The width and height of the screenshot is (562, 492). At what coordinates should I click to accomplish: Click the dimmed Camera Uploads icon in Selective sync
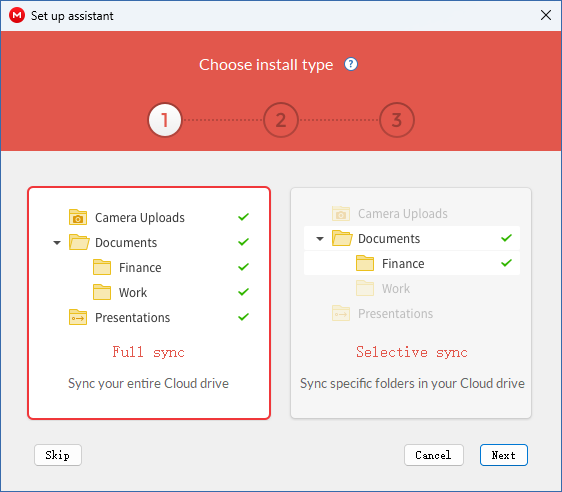341,214
